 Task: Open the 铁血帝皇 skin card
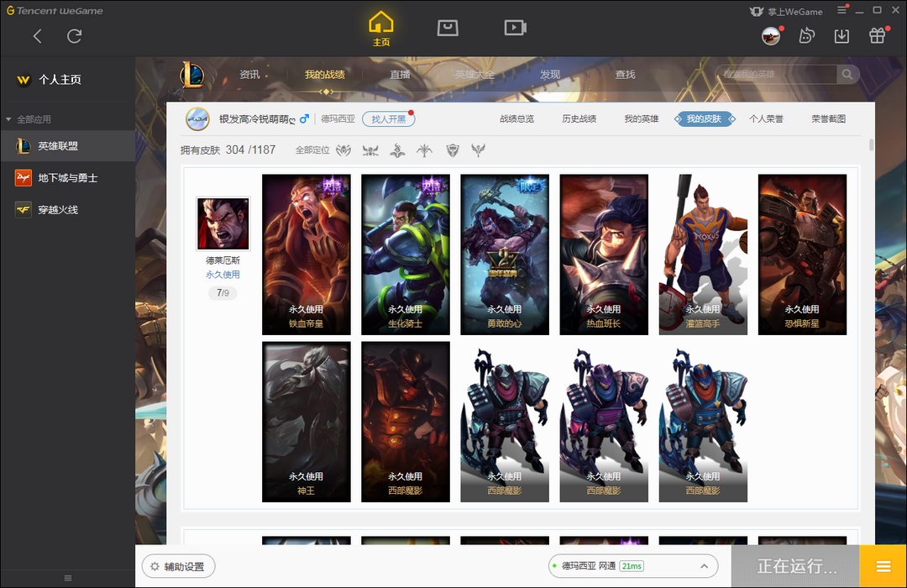click(306, 255)
